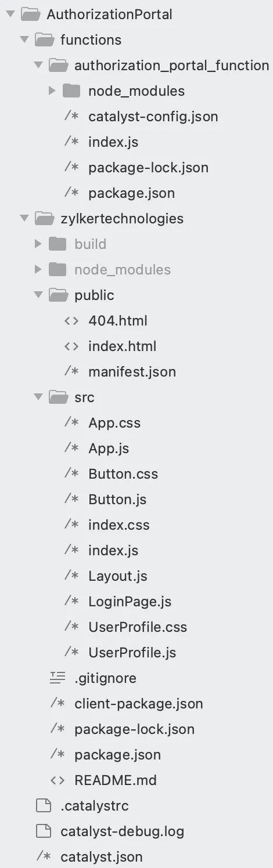The height and width of the screenshot is (868, 273).
Task: Collapse the src folder disclosure triangle
Action: (x=38, y=397)
